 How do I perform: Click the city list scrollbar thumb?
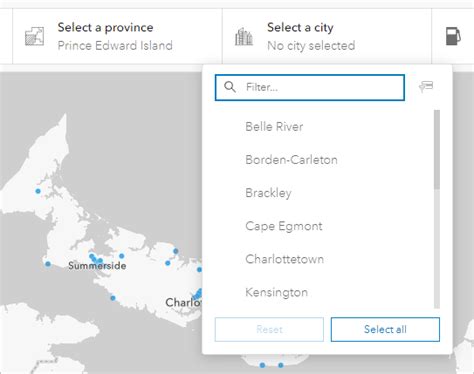click(x=437, y=150)
